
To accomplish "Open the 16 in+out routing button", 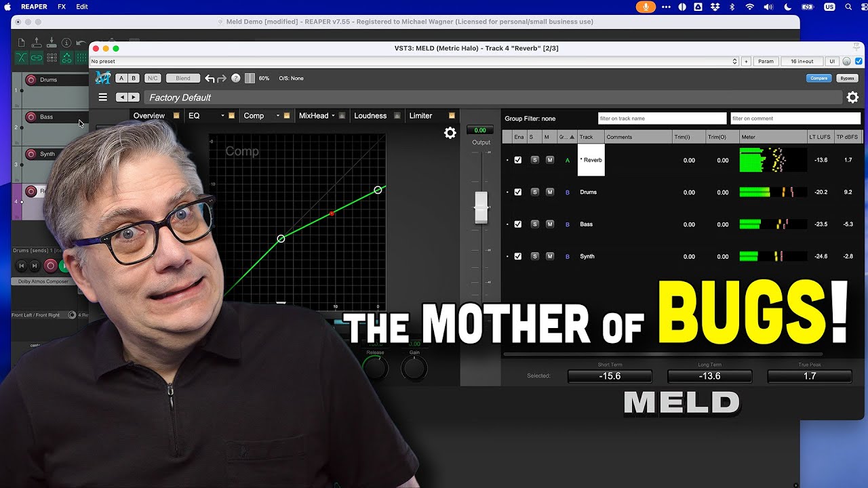I will coord(802,62).
